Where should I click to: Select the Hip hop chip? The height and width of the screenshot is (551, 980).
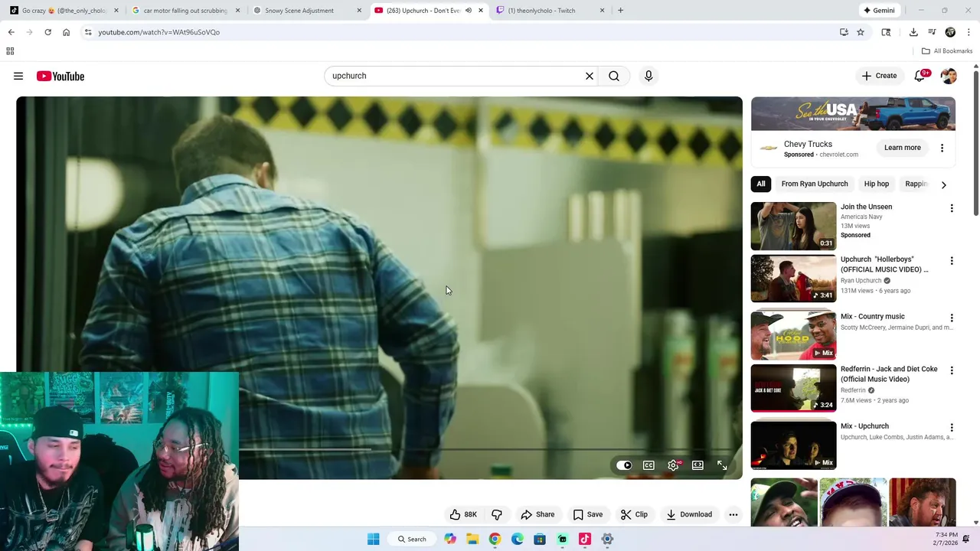click(877, 184)
